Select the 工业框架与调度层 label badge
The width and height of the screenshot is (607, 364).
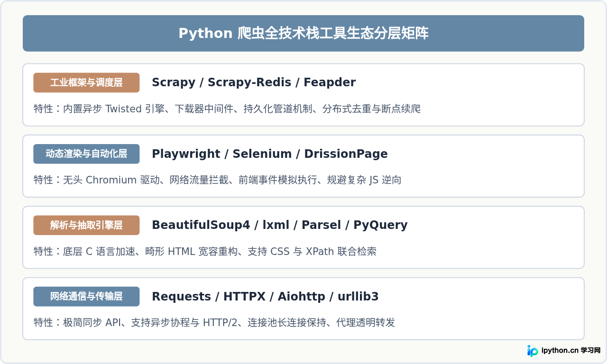click(x=86, y=82)
